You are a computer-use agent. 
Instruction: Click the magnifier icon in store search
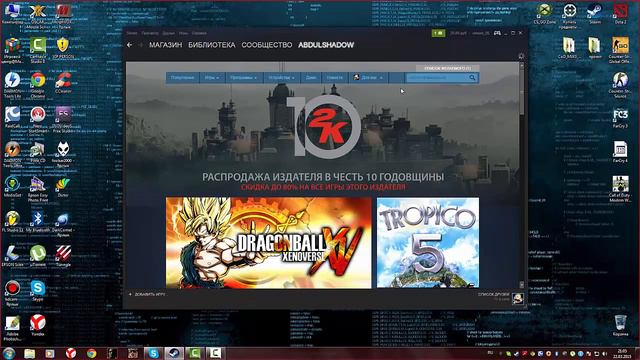(x=472, y=78)
